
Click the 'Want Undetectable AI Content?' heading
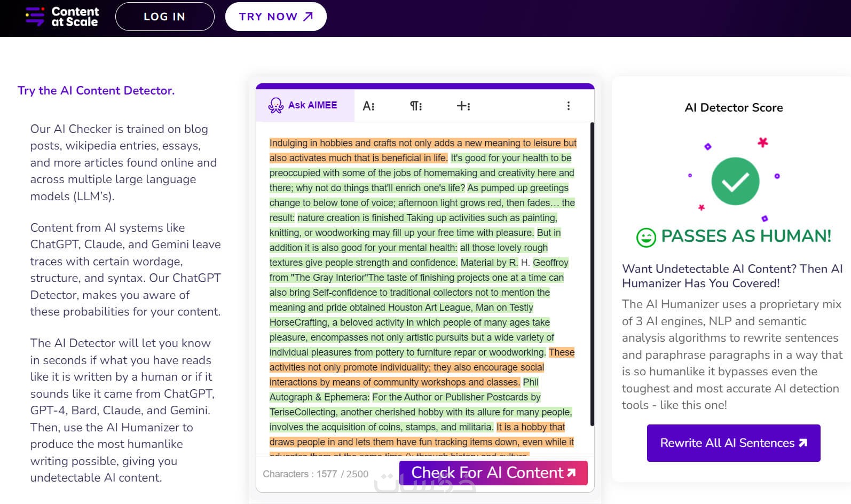[732, 276]
